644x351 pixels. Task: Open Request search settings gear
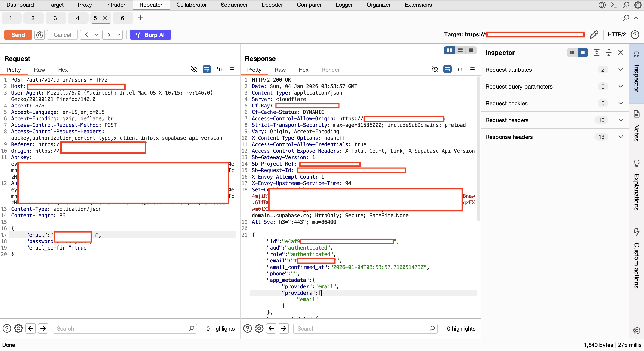18,328
